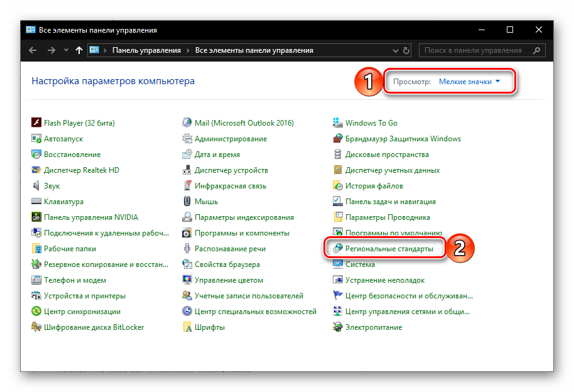Viewport: 574px width, 392px height.
Task: Click the Flash Player icon
Action: click(36, 123)
